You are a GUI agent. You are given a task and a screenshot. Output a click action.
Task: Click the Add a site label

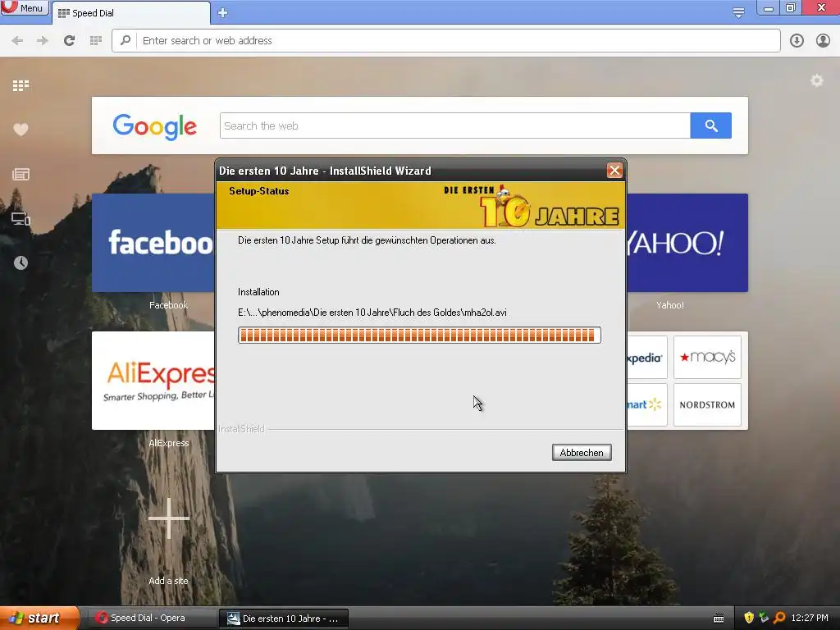(168, 581)
